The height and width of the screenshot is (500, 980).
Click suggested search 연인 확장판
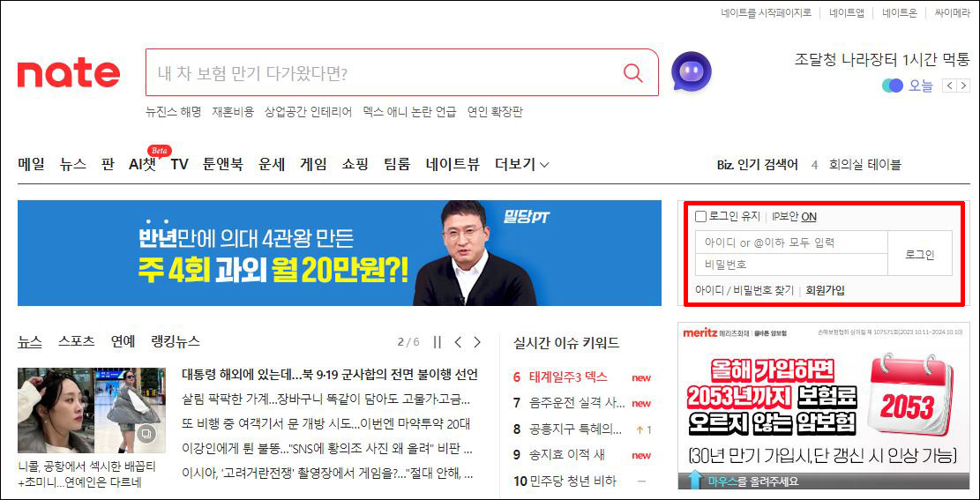[495, 112]
